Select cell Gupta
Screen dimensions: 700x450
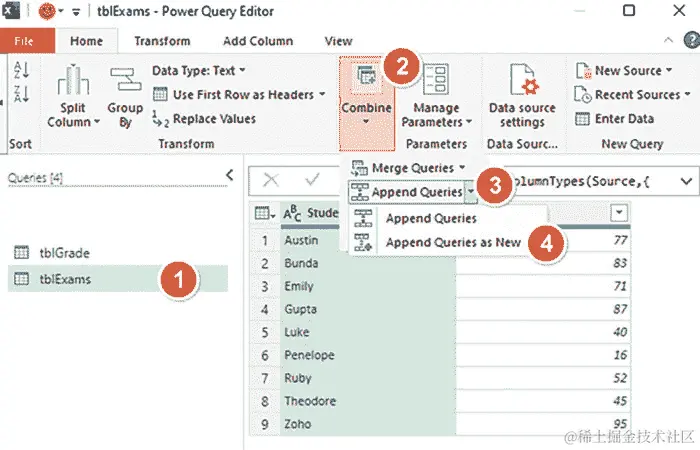click(368, 309)
